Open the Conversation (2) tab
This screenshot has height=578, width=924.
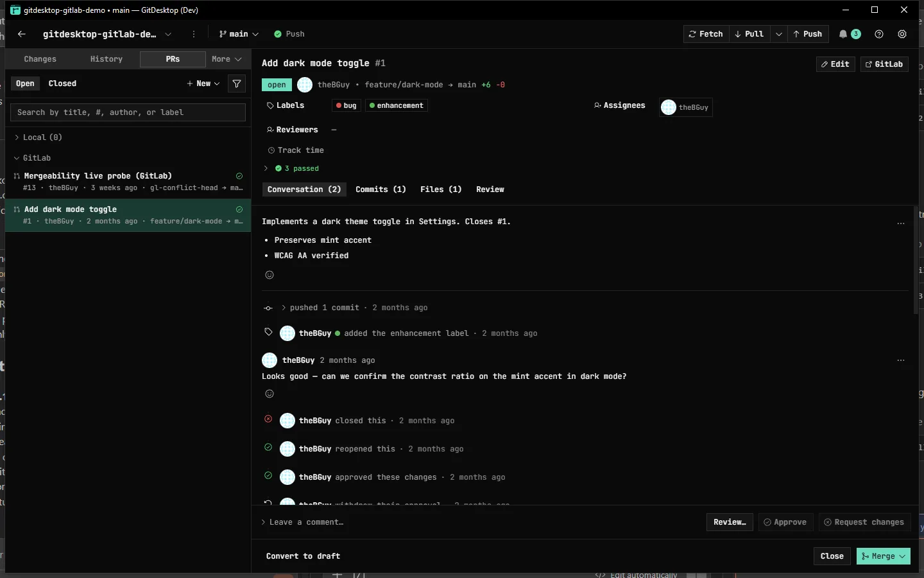pos(304,189)
